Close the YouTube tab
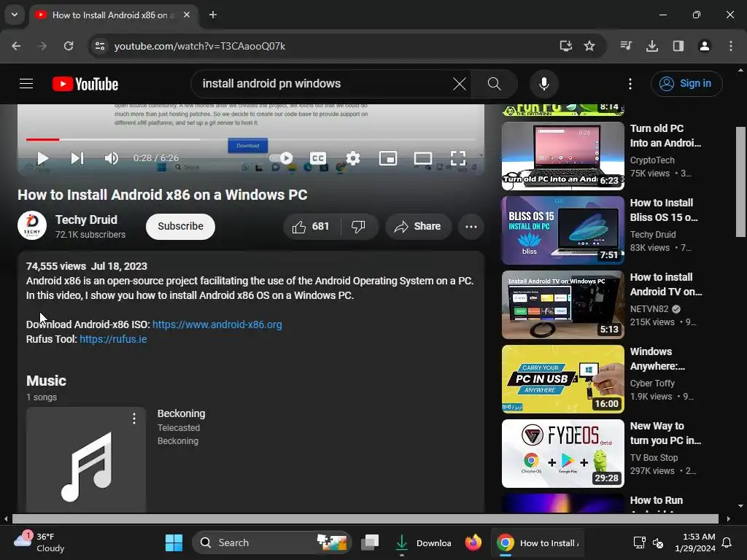Screen dimensions: 747x560 187,15
